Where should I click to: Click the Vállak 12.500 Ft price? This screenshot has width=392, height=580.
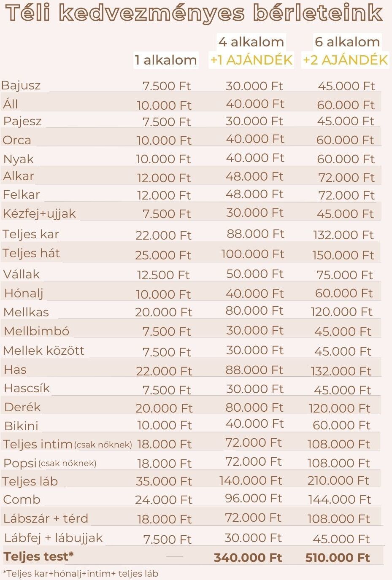click(x=163, y=275)
